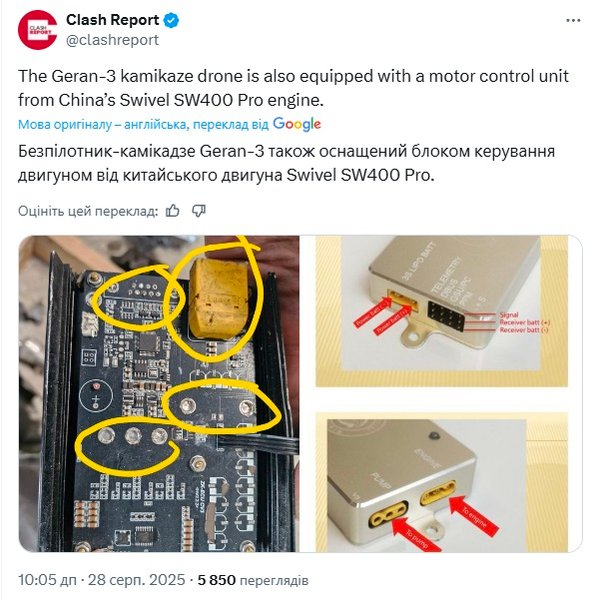Viewport: 597px width, 600px height.
Task: Click the blue verified badge
Action: coord(171,20)
